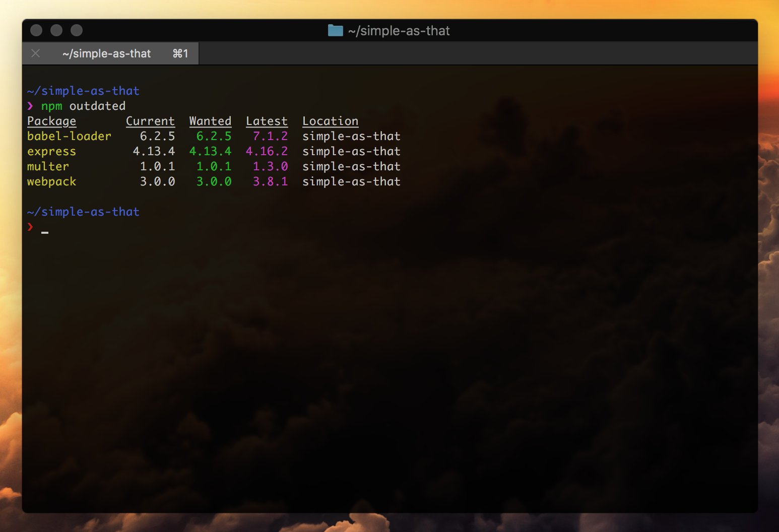Click the Location value in the multer row

coord(351,166)
